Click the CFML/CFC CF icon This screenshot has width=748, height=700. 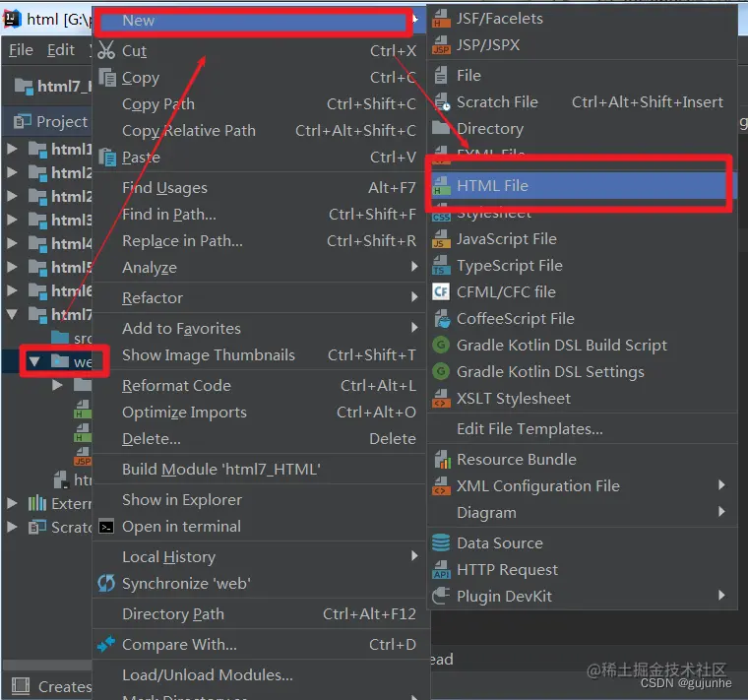pyautogui.click(x=441, y=291)
